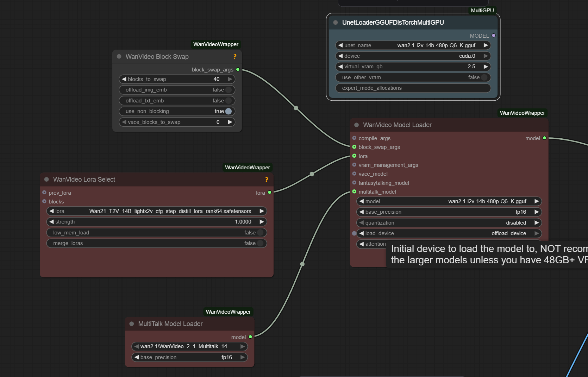Select next MultiTalk model file with right arrow
Screen dimensions: 588x377
243,346
